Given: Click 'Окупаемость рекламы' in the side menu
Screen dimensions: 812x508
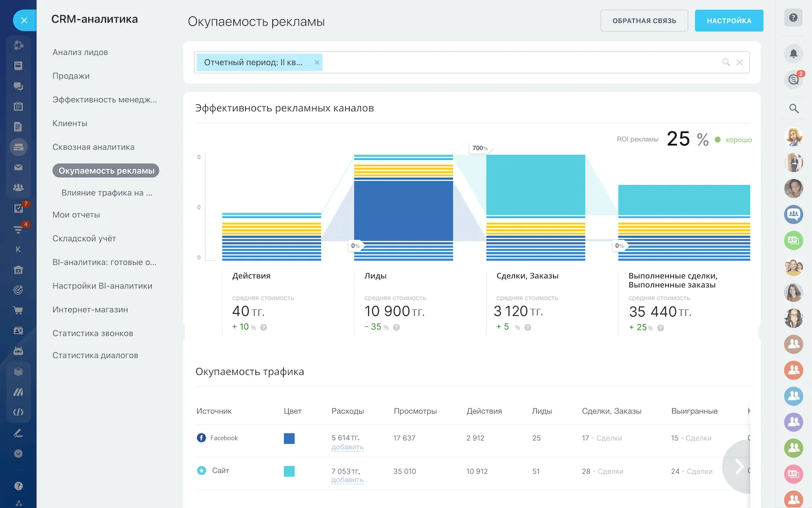Looking at the screenshot, I should coord(105,170).
